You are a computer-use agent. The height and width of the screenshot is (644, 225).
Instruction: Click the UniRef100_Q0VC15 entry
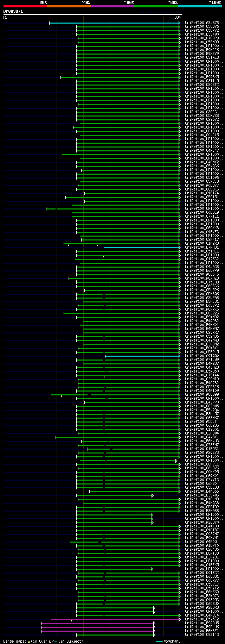(202, 135)
